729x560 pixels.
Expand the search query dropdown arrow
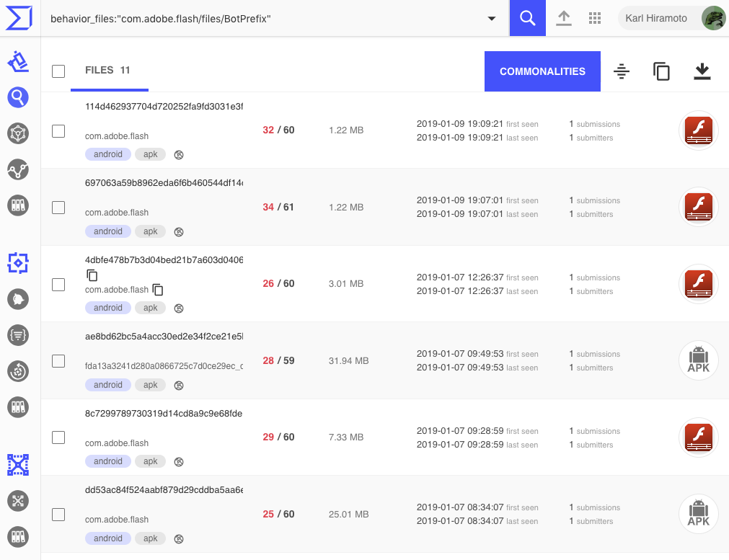[x=491, y=19]
